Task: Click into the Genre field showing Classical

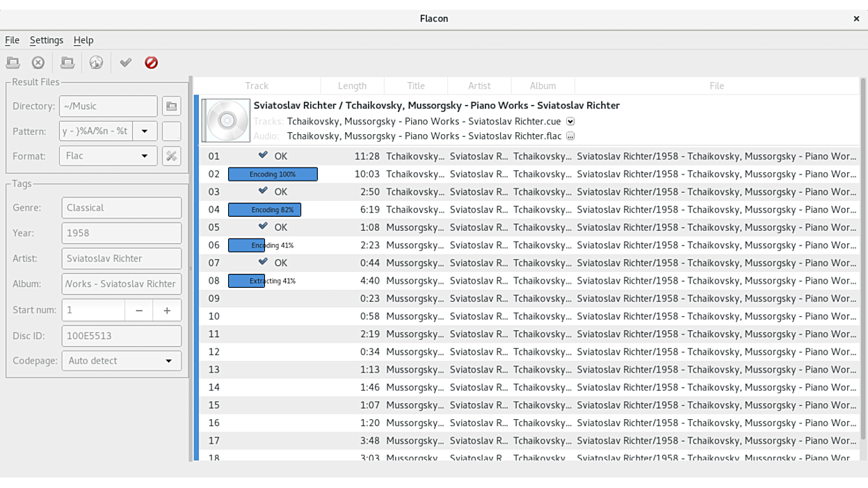Action: click(x=121, y=208)
